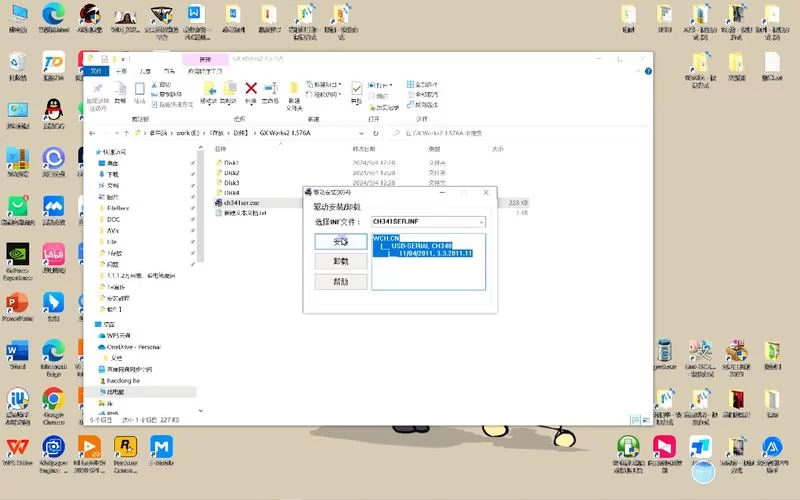Viewport: 800px width, 500px height.
Task: Open the Disk1 folder
Action: [x=231, y=162]
